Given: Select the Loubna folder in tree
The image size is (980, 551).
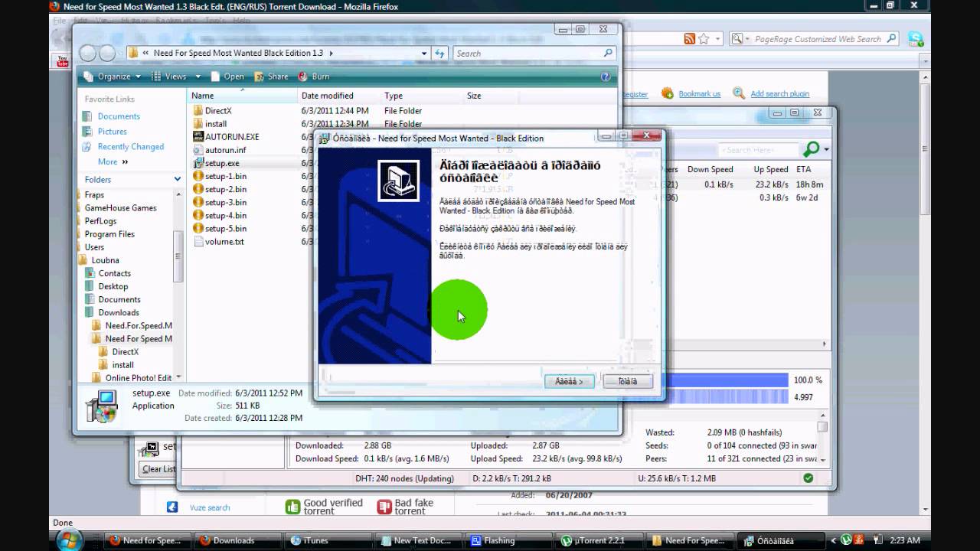Looking at the screenshot, I should point(105,260).
